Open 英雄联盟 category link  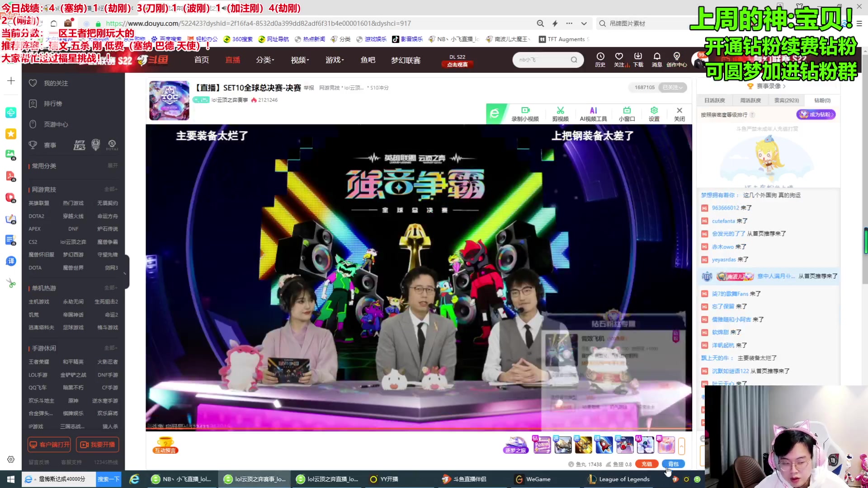click(39, 203)
